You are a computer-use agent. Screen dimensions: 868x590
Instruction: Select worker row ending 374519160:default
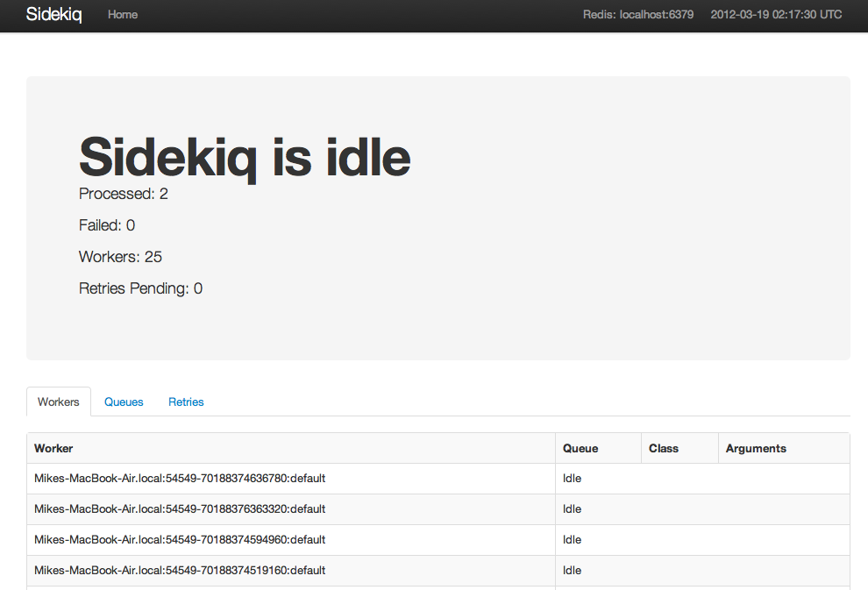click(438, 571)
